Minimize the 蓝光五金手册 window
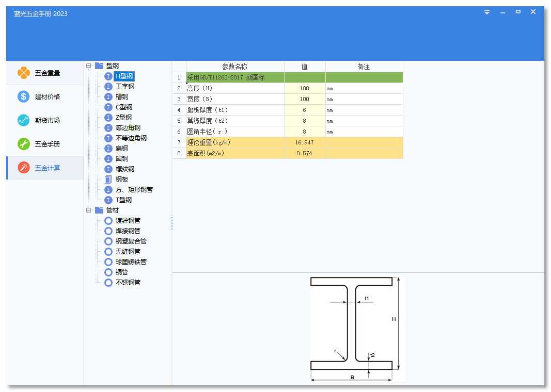The width and height of the screenshot is (551, 392). [503, 12]
